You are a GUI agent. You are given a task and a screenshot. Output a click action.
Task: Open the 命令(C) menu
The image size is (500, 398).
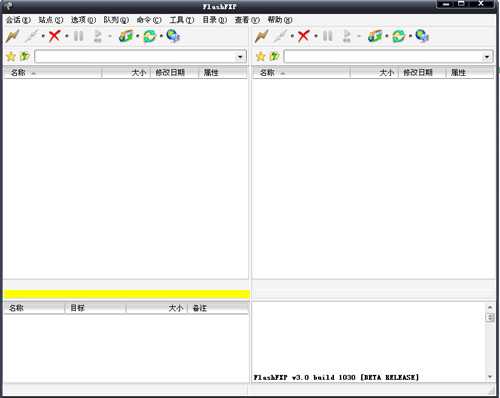tap(149, 20)
